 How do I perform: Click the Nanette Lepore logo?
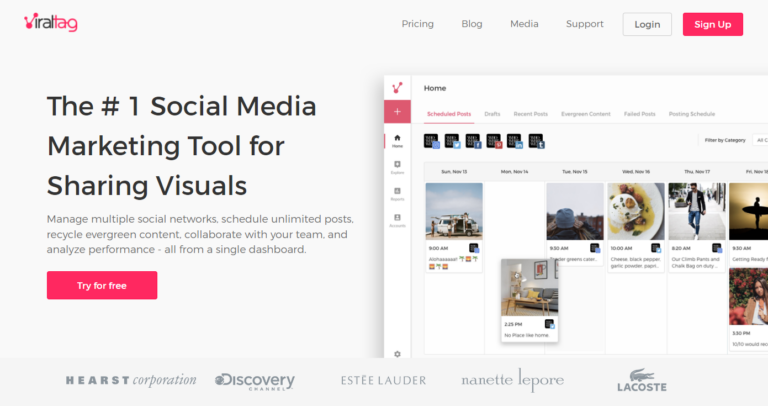512,380
